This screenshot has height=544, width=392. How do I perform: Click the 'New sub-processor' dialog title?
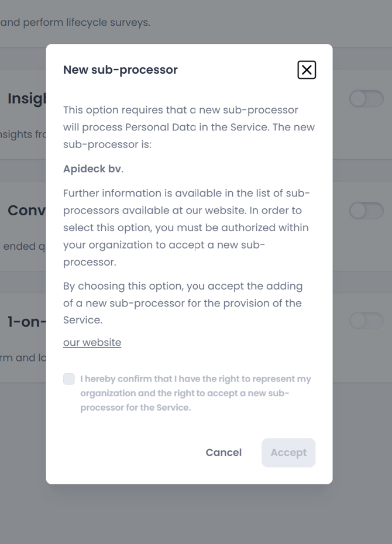pyautogui.click(x=121, y=70)
